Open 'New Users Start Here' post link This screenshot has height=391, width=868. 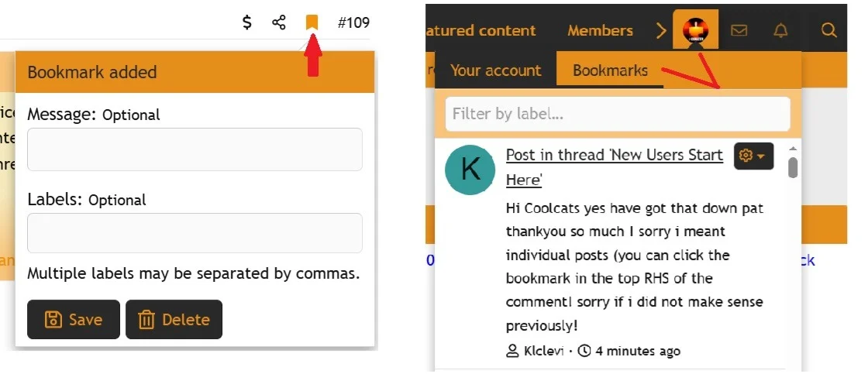tap(614, 156)
